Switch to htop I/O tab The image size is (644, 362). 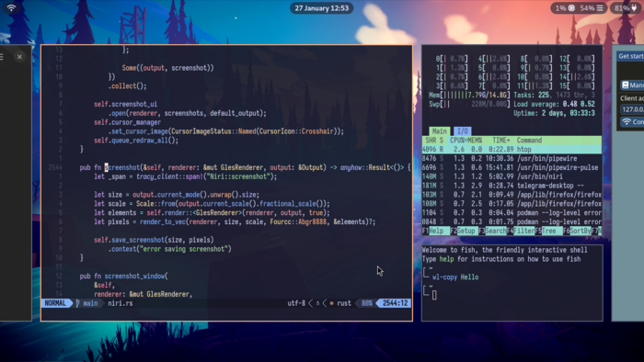(x=463, y=131)
